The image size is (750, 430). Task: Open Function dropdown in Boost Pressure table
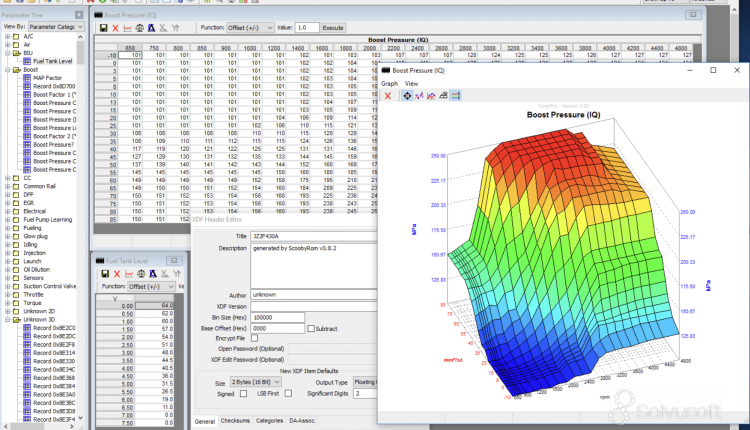point(250,28)
